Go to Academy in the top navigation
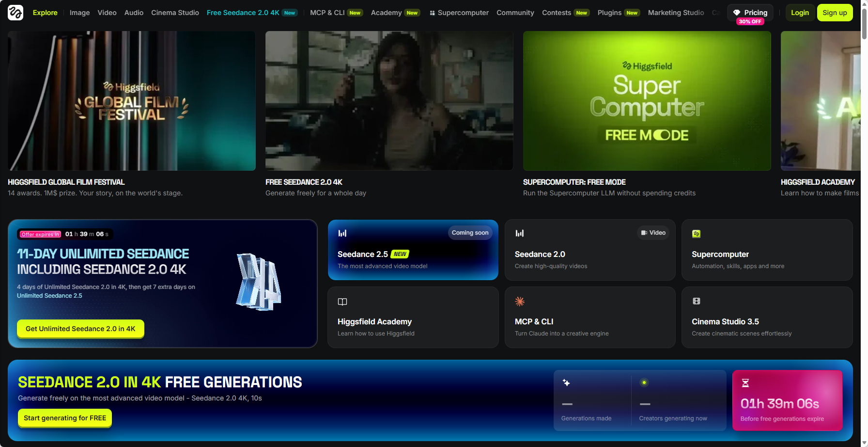868x447 pixels. pos(395,13)
